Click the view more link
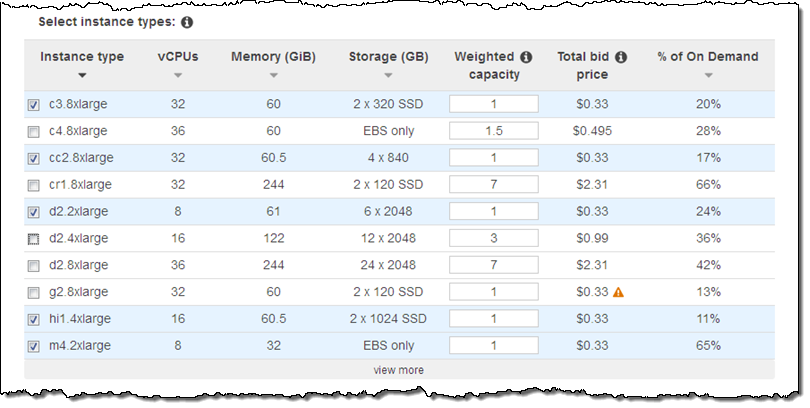The image size is (810, 408). point(399,370)
